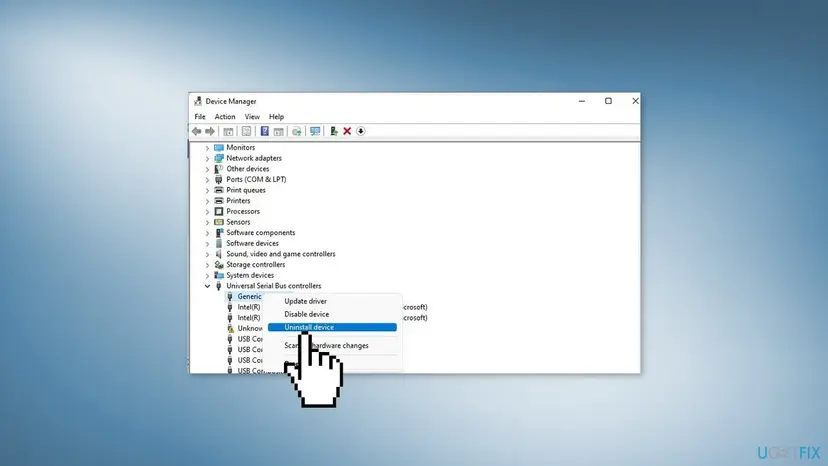The height and width of the screenshot is (466, 828).
Task: Click the Monitors category icon
Action: coord(219,147)
